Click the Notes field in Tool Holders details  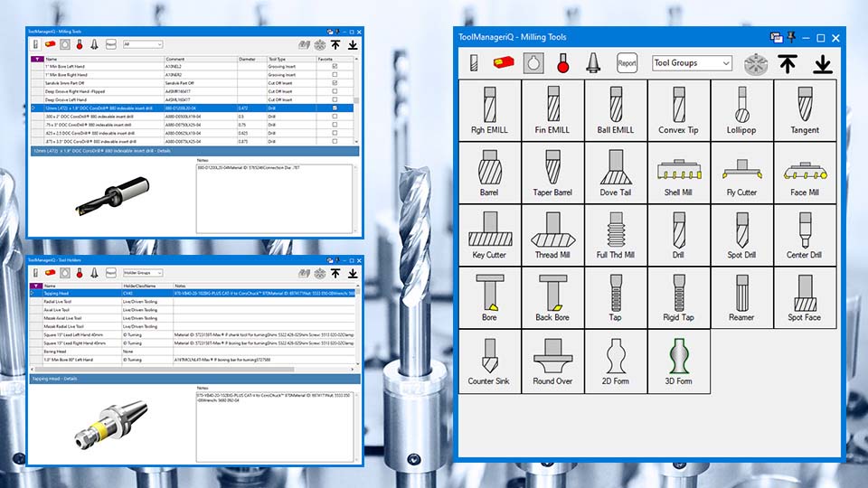[275, 427]
